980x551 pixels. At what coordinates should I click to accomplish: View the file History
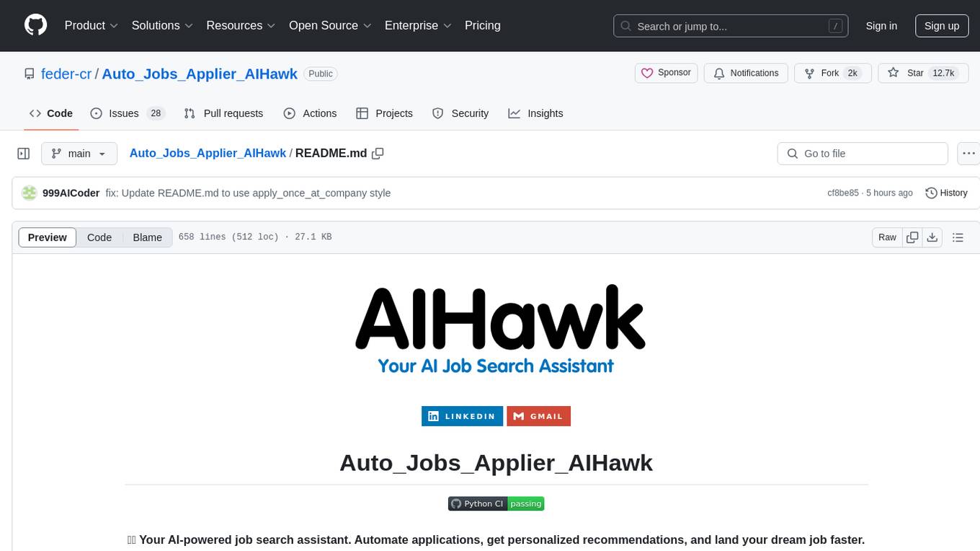946,193
